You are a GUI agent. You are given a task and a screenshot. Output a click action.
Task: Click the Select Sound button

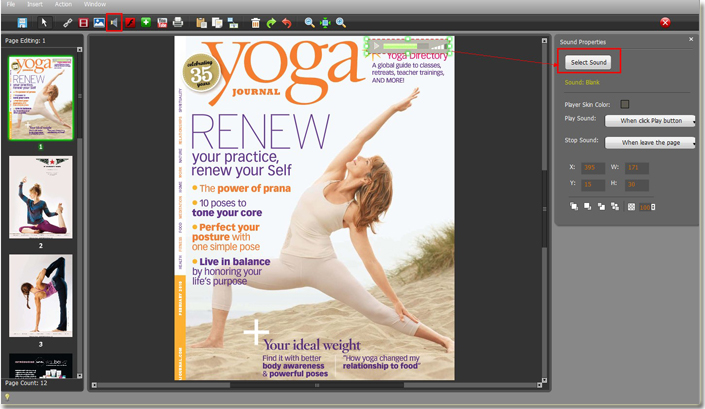coord(589,62)
